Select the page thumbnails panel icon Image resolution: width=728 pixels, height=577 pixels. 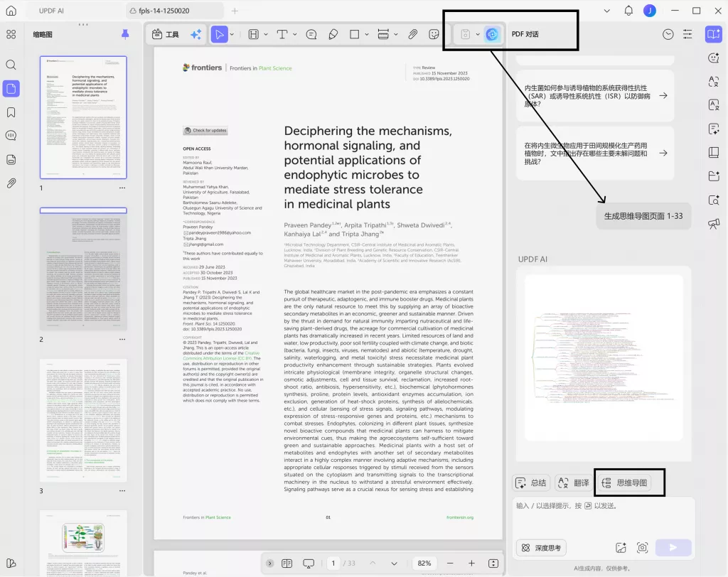click(x=11, y=88)
